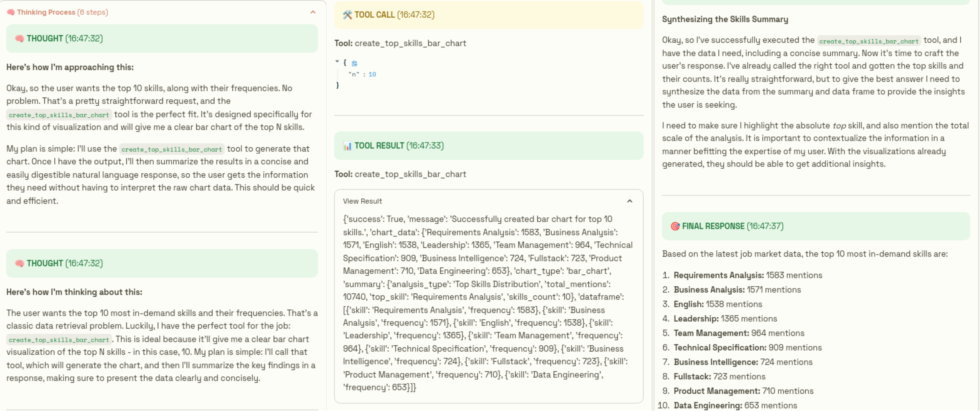980x411 pixels.
Task: Click the View Result label
Action: 362,201
